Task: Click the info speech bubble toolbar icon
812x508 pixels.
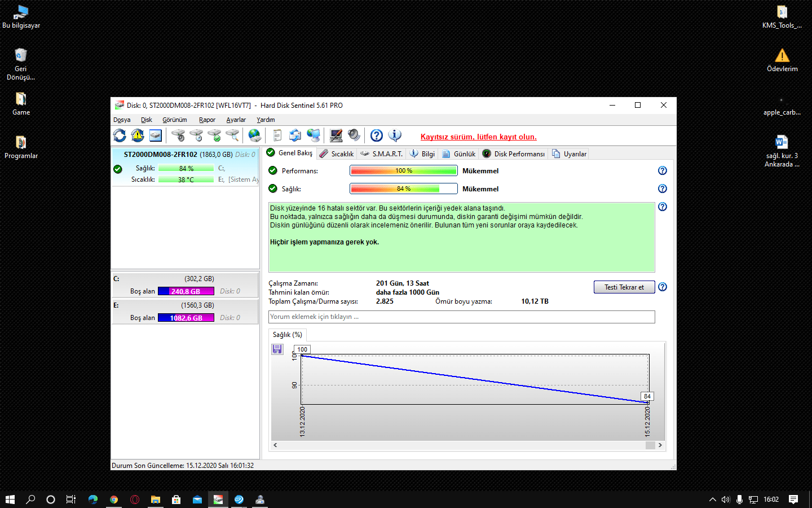Action: (x=395, y=135)
